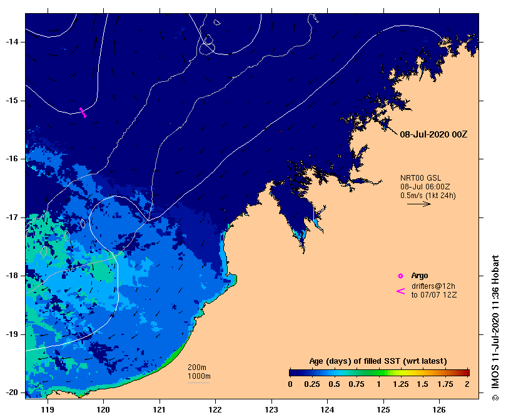Click the magenta drifter arrowhead symbol in the legend
This screenshot has height=420, width=506.
pyautogui.click(x=400, y=291)
